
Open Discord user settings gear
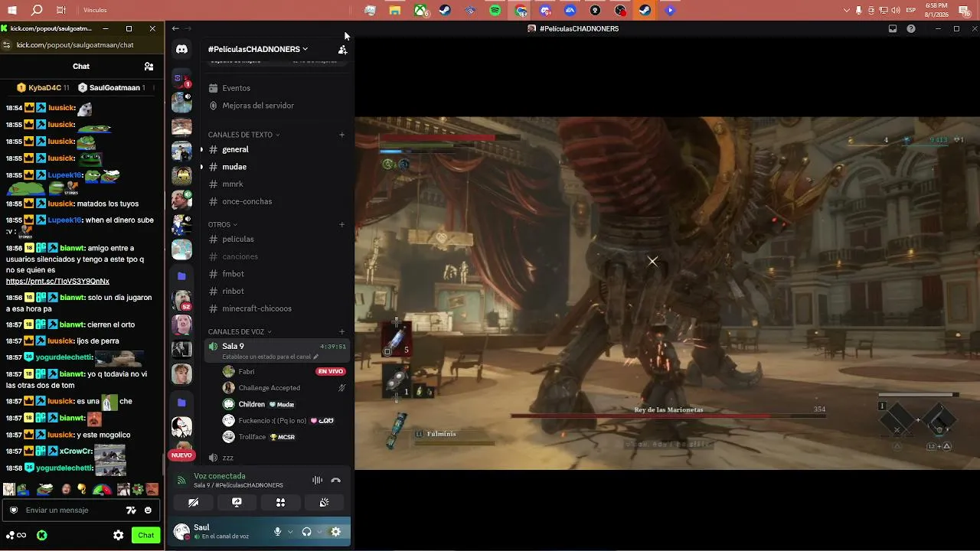[x=335, y=532]
